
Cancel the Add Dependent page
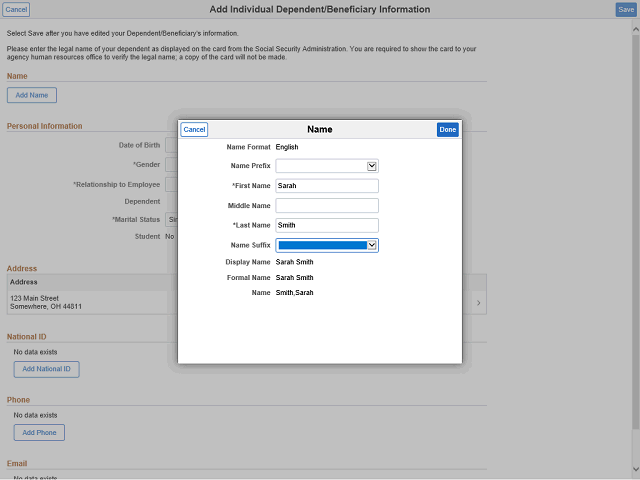point(17,10)
